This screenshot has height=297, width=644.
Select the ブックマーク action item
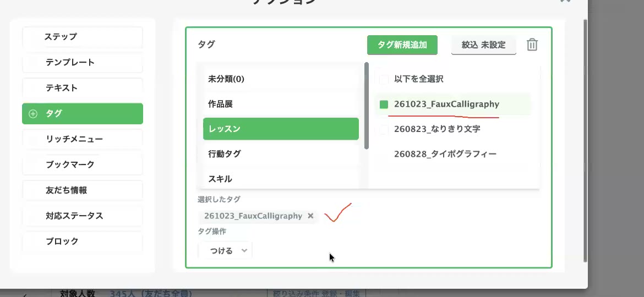[x=83, y=165]
